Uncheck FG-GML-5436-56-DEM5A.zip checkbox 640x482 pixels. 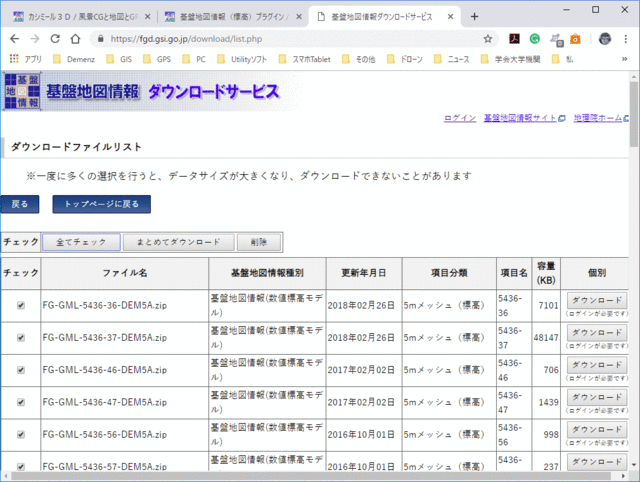pyautogui.click(x=21, y=434)
